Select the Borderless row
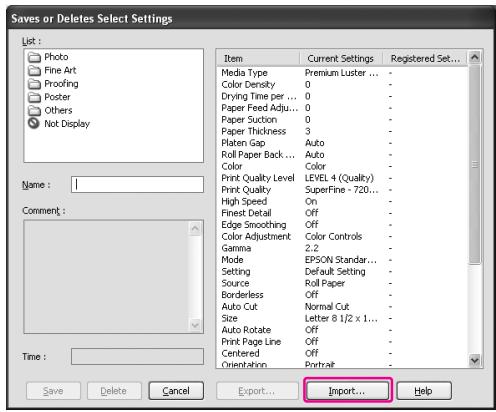Screen dimensions: 496x412 [x=342, y=295]
